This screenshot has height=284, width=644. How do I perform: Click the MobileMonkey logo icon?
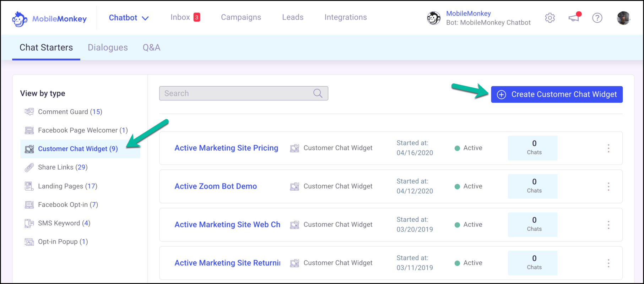click(x=20, y=19)
